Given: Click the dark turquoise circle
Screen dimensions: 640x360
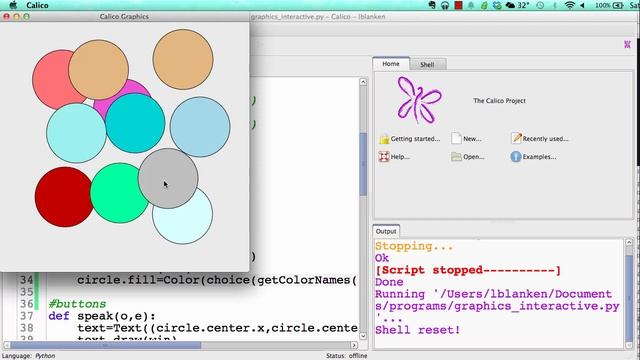Looking at the screenshot, I should coord(135,123).
